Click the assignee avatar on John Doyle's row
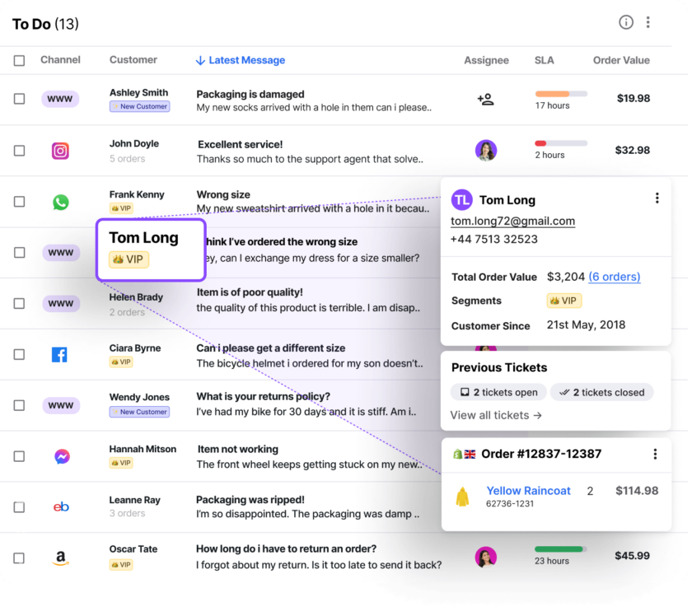 (486, 150)
